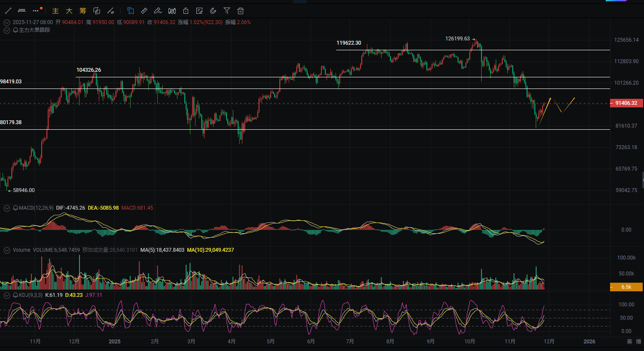
Task: Collapse the MACD indicator panel
Action: 7,208
